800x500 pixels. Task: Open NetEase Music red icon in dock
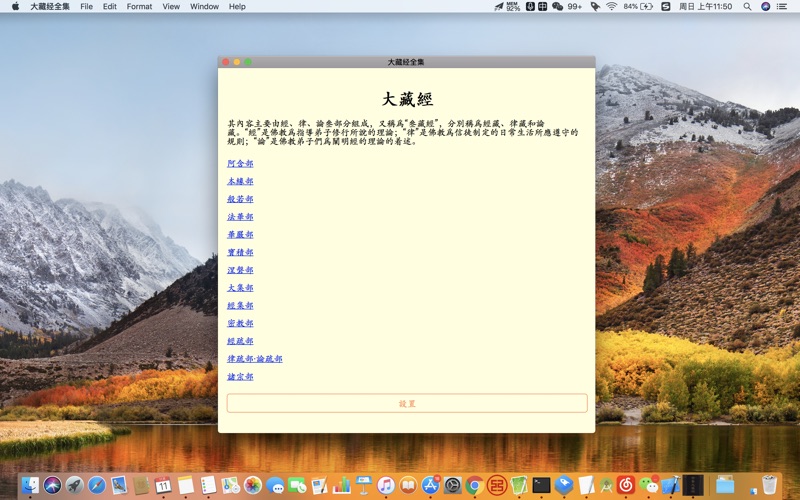click(x=626, y=485)
